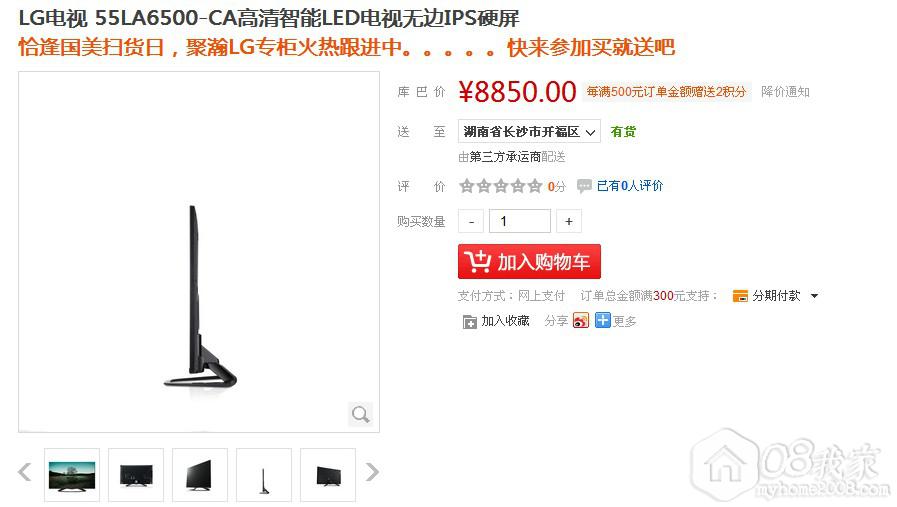Click the 降价通知 price drop notice link
Viewport: 897px width, 507px height.
coord(785,92)
